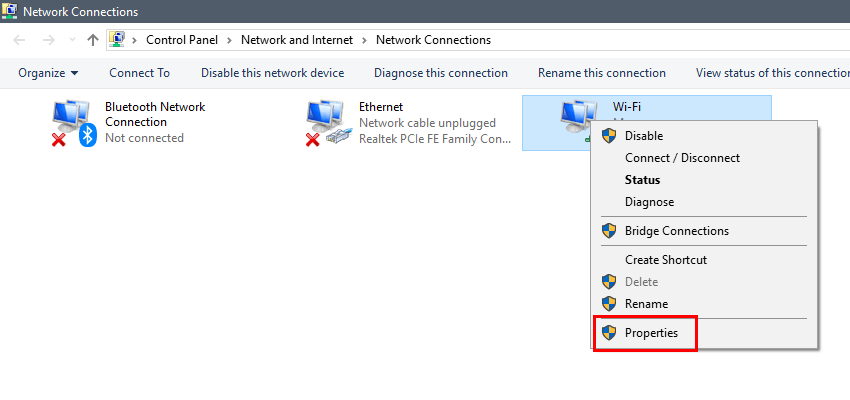This screenshot has width=850, height=400.
Task: Click the shield icon beside Bridge Connections
Action: [609, 231]
